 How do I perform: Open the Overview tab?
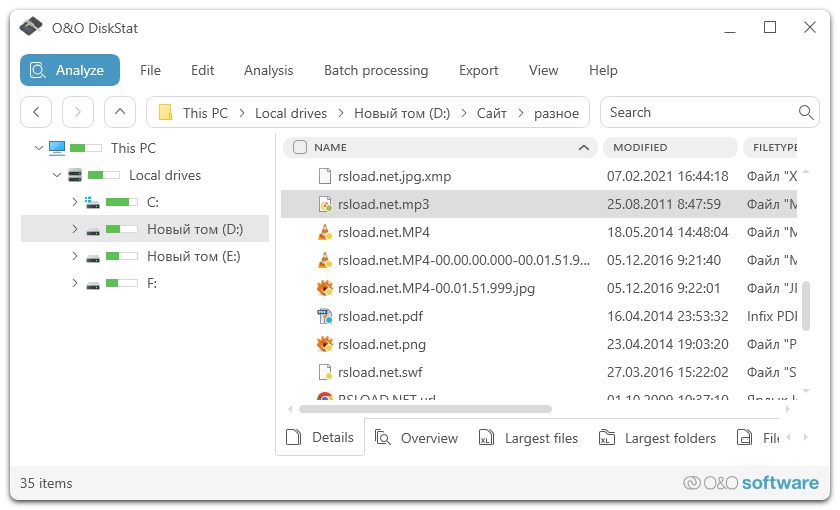[428, 438]
